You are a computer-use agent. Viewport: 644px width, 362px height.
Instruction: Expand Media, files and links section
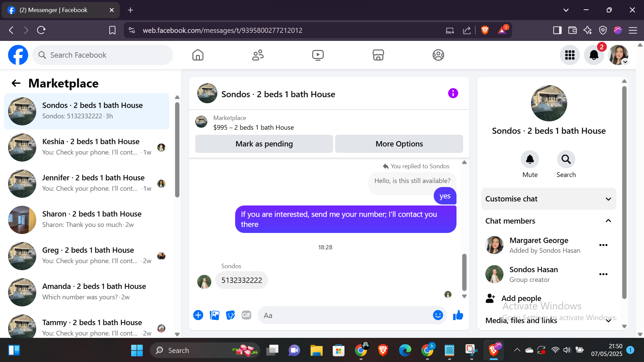coord(608,321)
